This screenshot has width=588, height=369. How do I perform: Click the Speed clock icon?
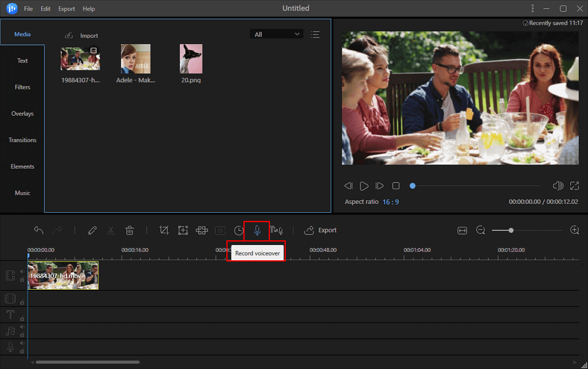click(x=238, y=230)
